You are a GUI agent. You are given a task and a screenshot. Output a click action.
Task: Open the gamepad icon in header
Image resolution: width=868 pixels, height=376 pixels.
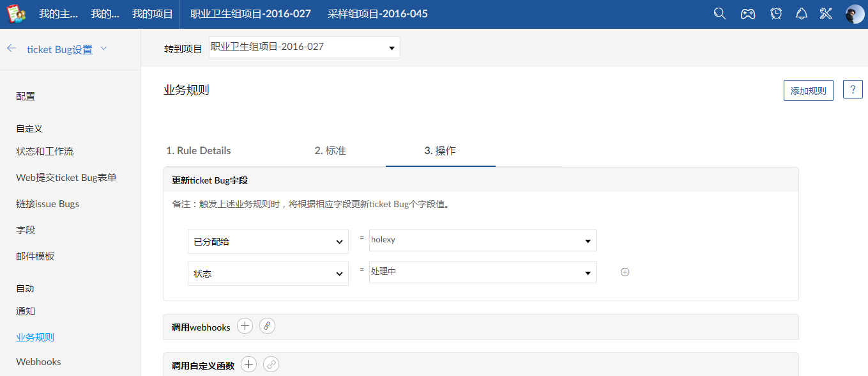[x=747, y=13]
